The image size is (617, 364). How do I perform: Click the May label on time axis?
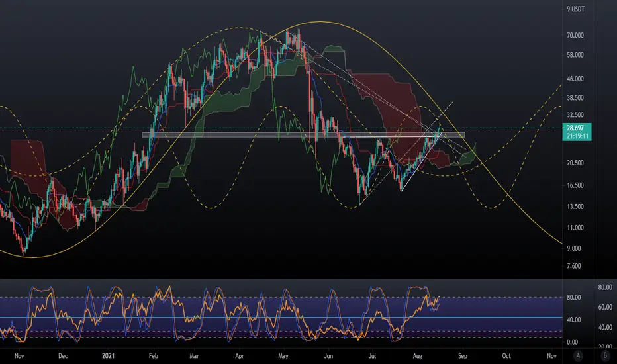(x=283, y=356)
